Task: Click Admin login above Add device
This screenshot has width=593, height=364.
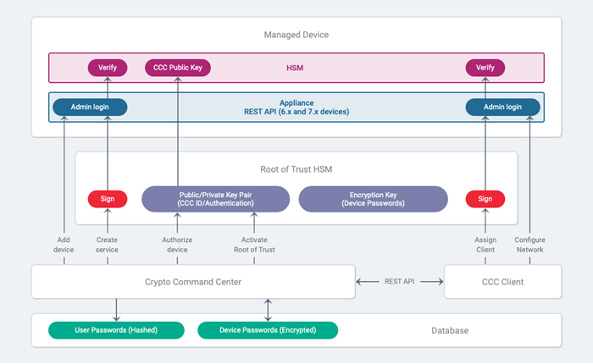Action: [90, 107]
